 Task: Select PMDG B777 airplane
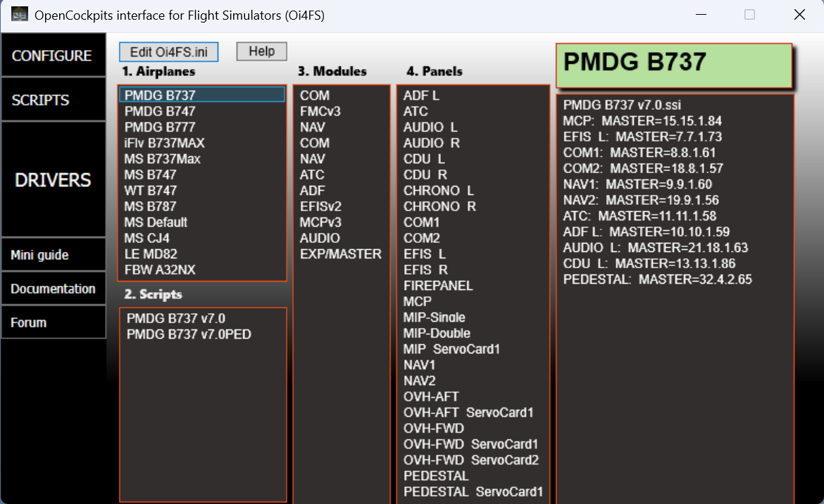160,127
